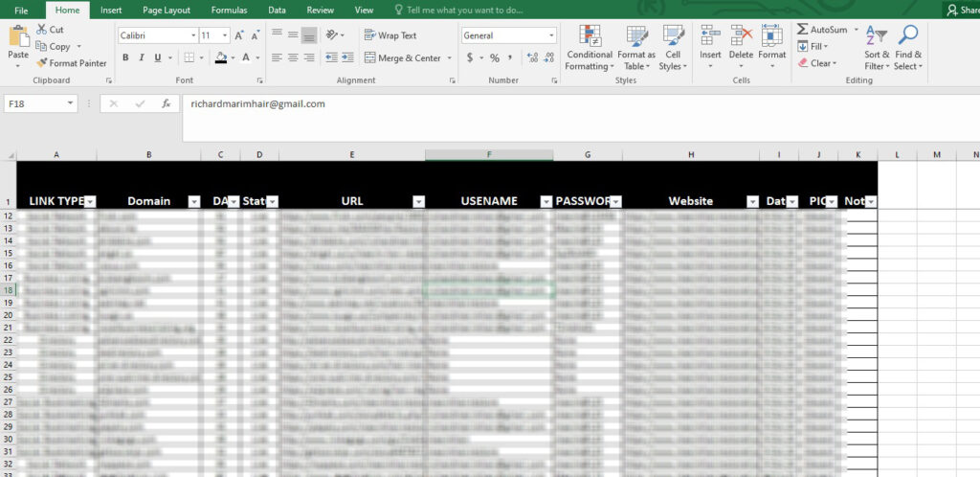Switch to the Formulas tab
This screenshot has height=477, width=980.
(230, 10)
